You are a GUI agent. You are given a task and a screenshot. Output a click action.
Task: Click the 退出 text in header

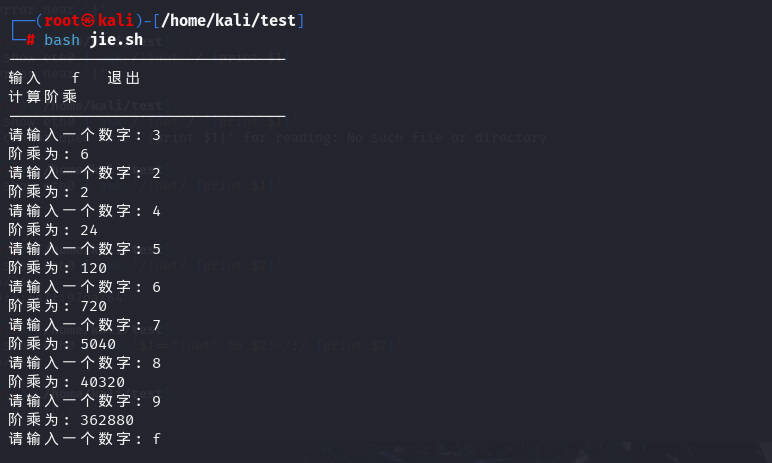(124, 78)
